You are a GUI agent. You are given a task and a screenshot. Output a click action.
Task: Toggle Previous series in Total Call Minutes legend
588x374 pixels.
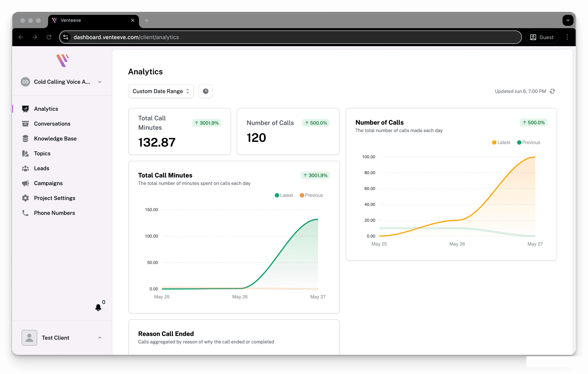(311, 195)
